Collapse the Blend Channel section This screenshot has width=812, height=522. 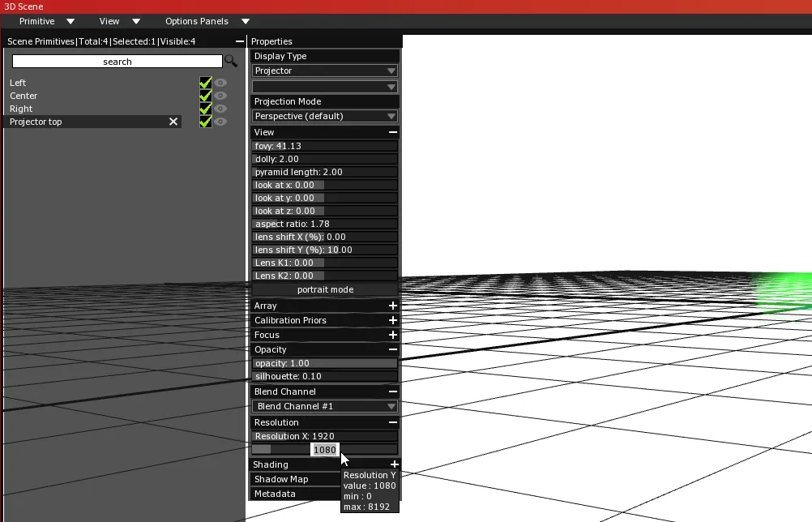(393, 391)
